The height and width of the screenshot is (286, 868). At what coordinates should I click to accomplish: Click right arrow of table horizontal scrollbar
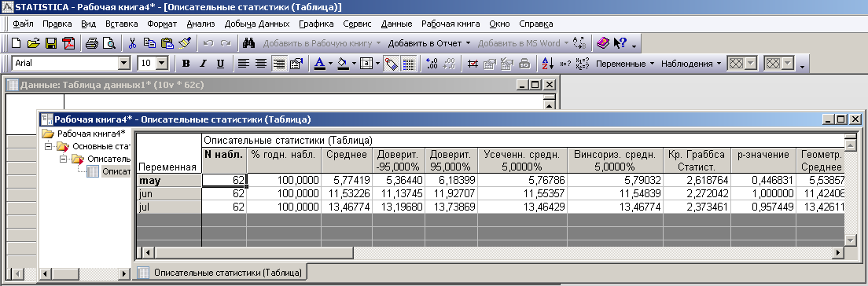(x=839, y=252)
